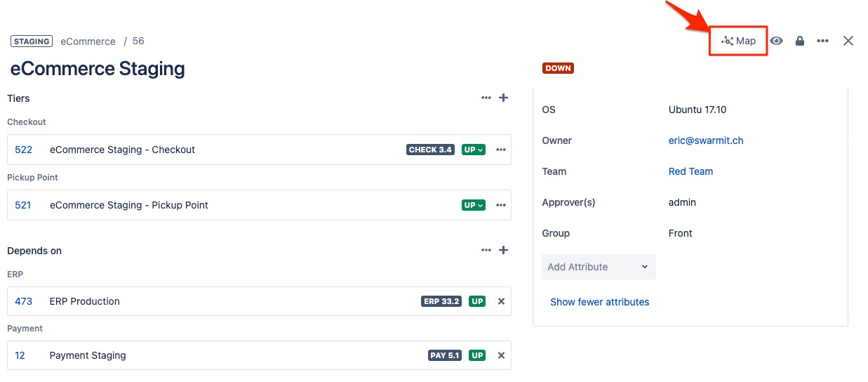Open the Red Team link
Image resolution: width=868 pixels, height=382 pixels.
point(690,171)
